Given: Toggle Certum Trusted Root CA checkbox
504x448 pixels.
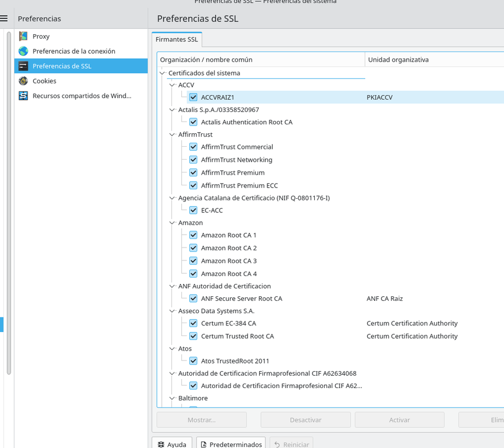Looking at the screenshot, I should 193,336.
